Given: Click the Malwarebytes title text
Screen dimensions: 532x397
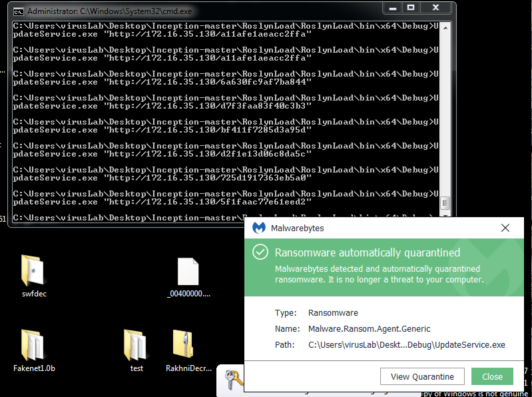Looking at the screenshot, I should coord(297,228).
